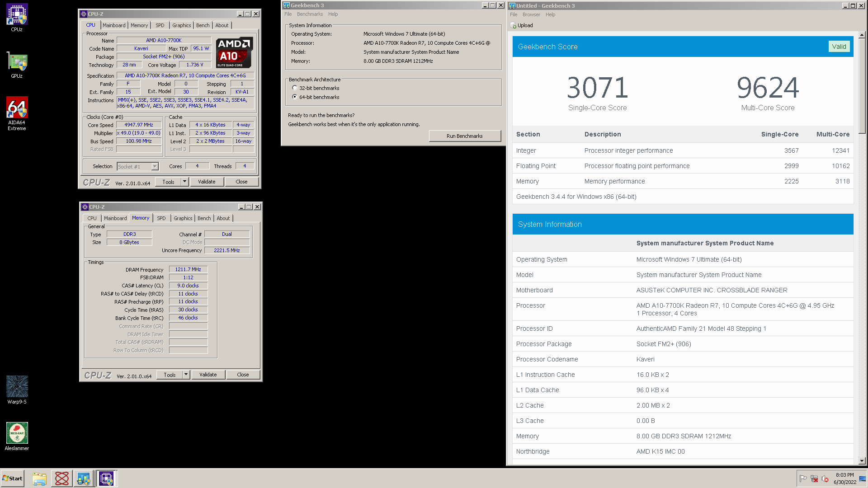
Task: Click the Single-Core Score 3071
Action: [x=598, y=87]
